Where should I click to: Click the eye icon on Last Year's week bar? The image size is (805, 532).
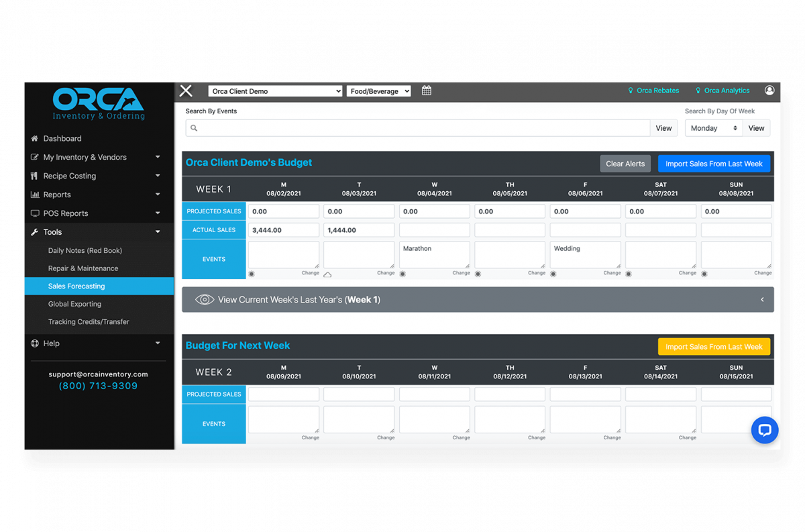(x=205, y=299)
